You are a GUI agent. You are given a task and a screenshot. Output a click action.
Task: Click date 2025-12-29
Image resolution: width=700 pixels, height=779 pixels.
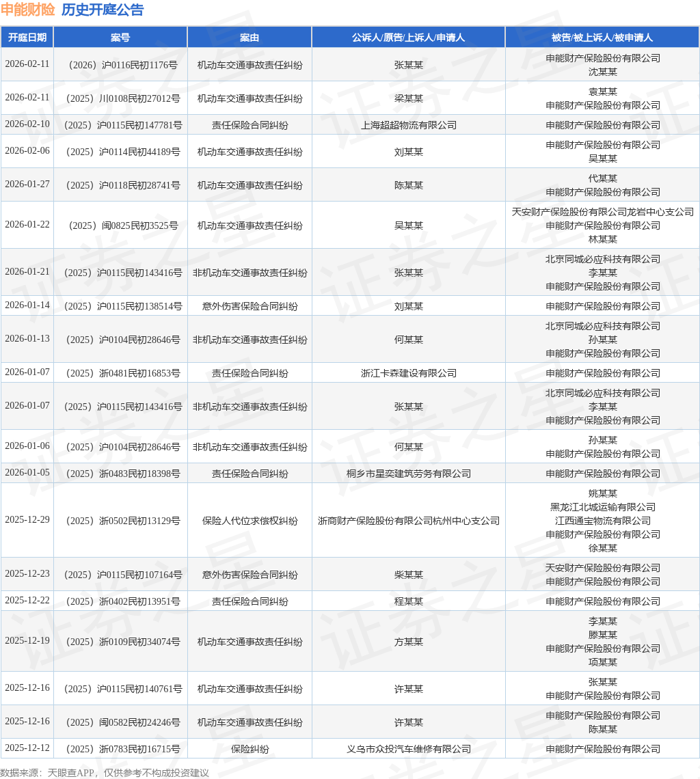pos(27,519)
